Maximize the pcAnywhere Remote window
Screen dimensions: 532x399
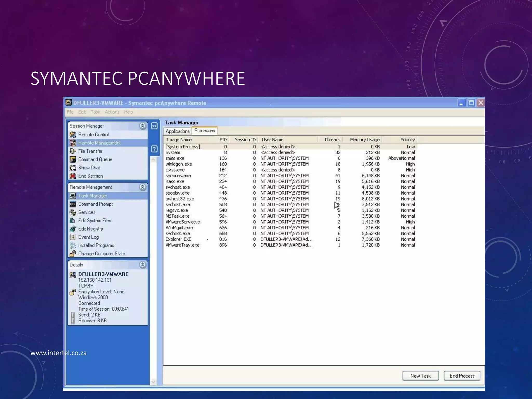[x=471, y=103]
